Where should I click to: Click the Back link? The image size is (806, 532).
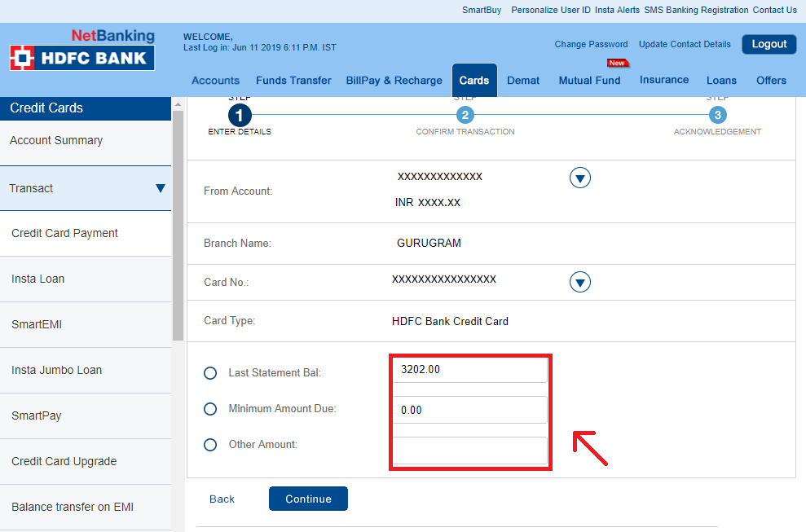[222, 499]
